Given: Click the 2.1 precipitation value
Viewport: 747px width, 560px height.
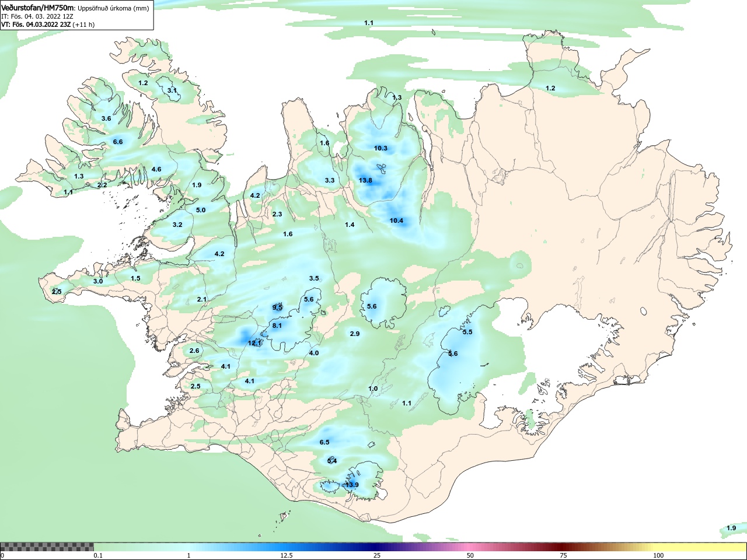Looking at the screenshot, I should coord(202,299).
